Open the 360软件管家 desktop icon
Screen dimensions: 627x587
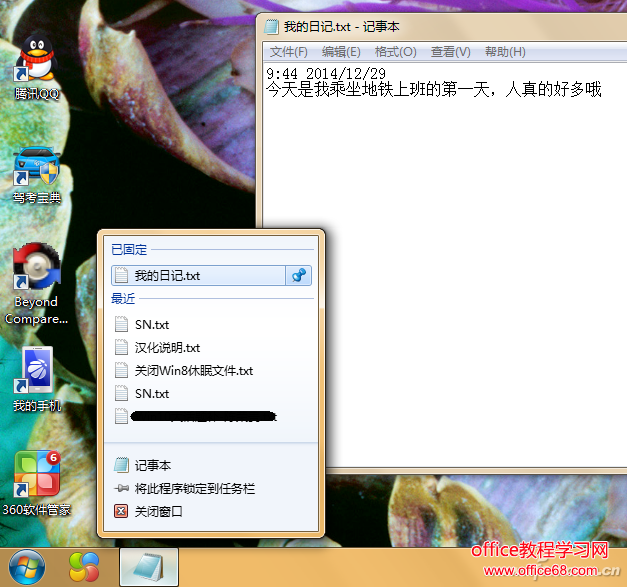[36, 483]
